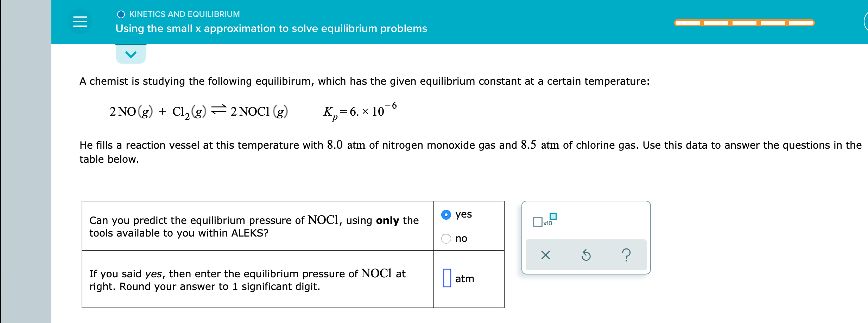This screenshot has height=323, width=868.
Task: Click the KINETICS AND EQUILIBRIUM label
Action: pyautogui.click(x=184, y=14)
